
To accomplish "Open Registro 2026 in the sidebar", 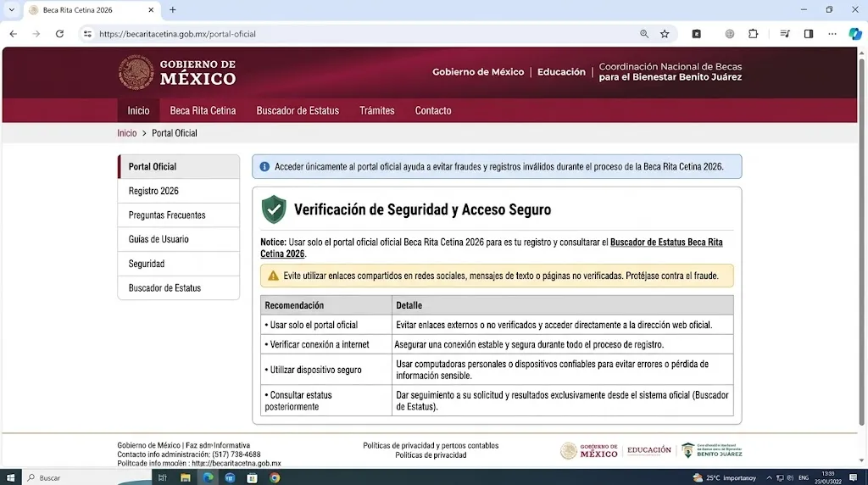I will (x=179, y=191).
